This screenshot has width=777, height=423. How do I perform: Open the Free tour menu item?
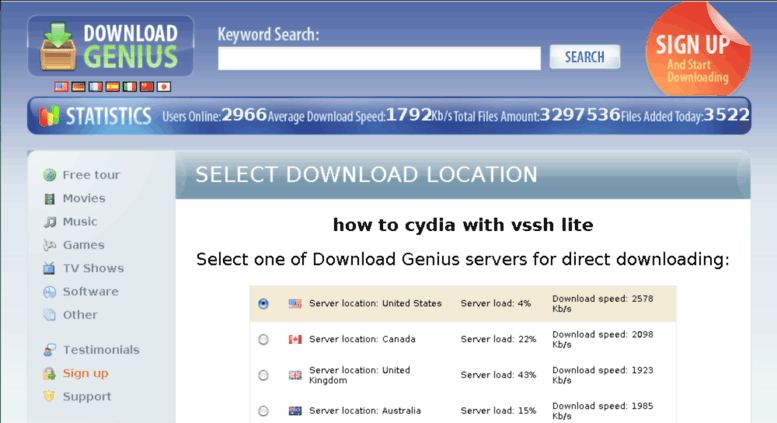coord(91,175)
